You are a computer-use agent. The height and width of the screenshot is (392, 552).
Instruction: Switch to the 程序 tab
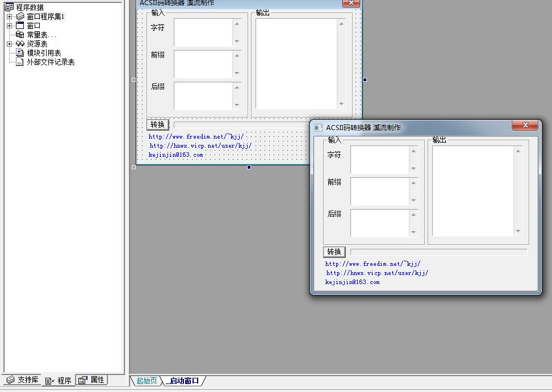58,381
